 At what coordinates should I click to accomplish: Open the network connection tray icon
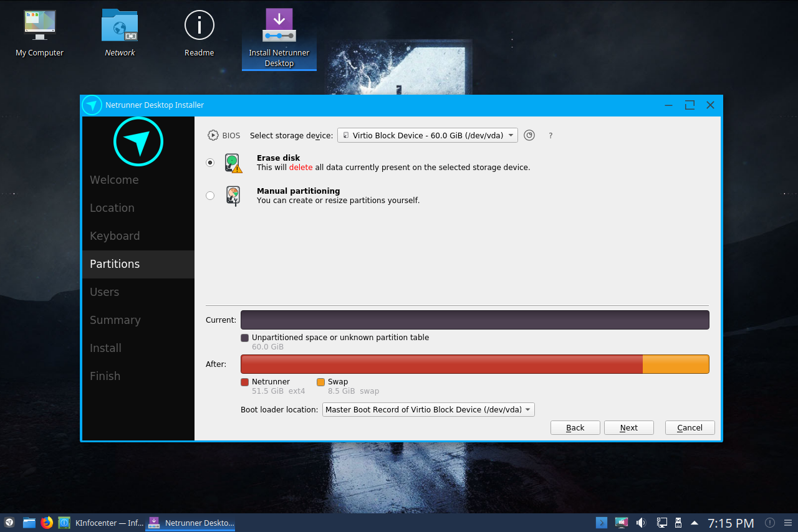tap(662, 523)
